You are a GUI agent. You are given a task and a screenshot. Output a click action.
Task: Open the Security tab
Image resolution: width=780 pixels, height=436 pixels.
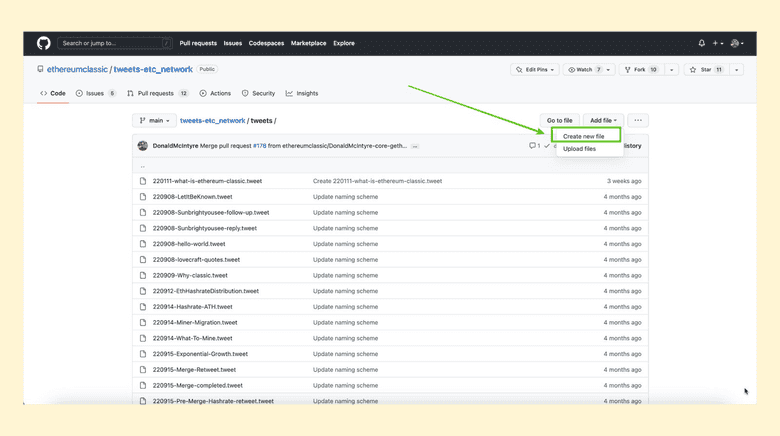(x=258, y=93)
